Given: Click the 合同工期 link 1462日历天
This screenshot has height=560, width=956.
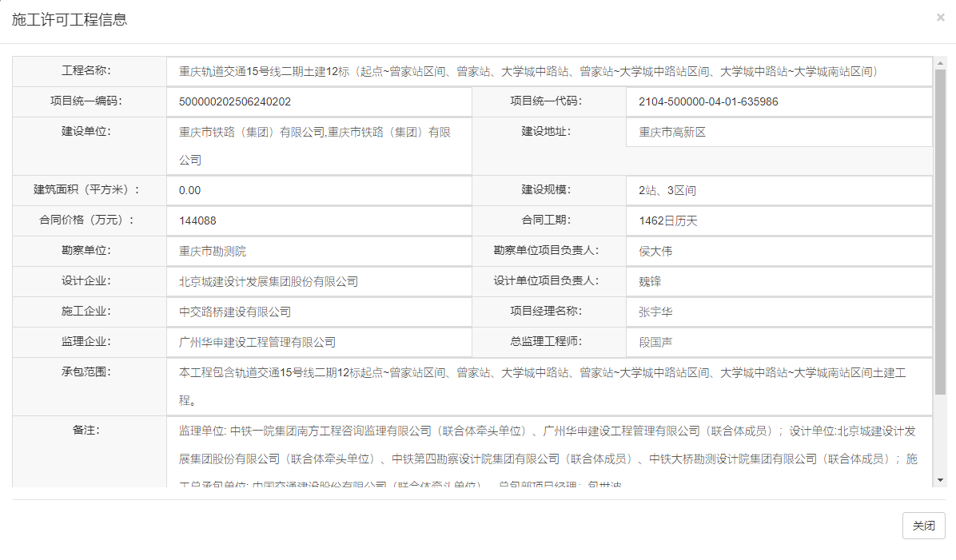Looking at the screenshot, I should pyautogui.click(x=668, y=220).
